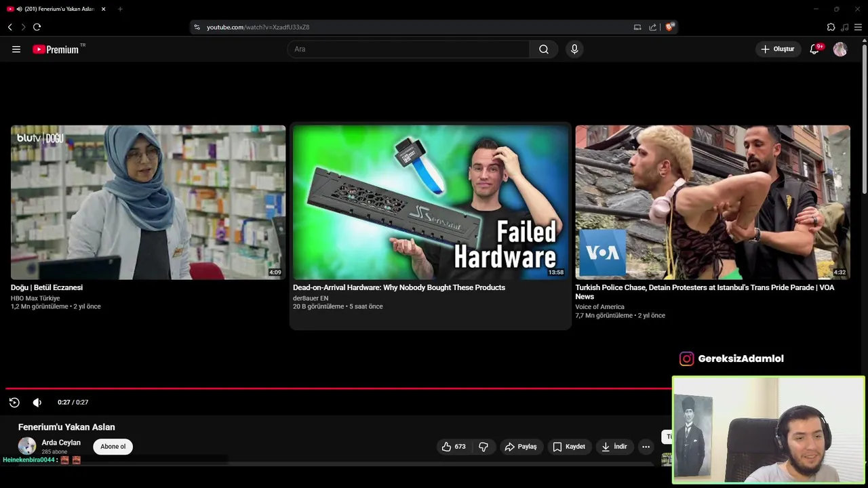Open the browser main menu icon
The width and height of the screenshot is (868, 488).
pos(858,27)
